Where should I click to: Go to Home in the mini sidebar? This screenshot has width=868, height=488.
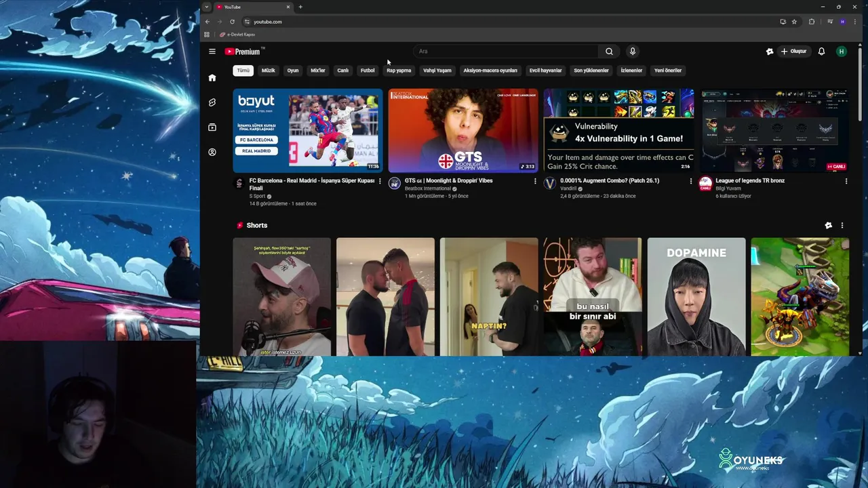coord(212,78)
